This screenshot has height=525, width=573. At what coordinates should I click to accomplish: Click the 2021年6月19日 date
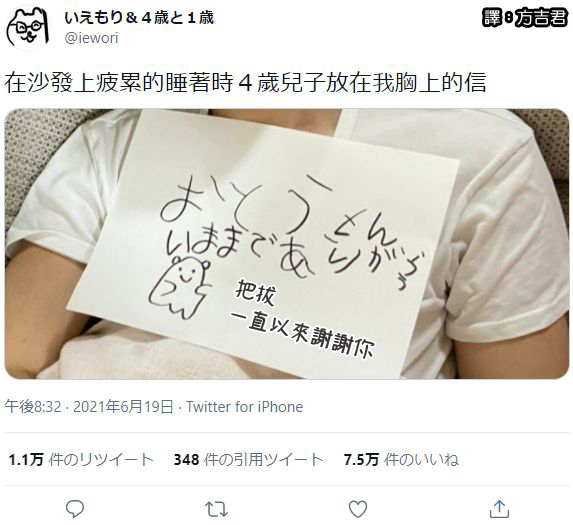pos(123,407)
